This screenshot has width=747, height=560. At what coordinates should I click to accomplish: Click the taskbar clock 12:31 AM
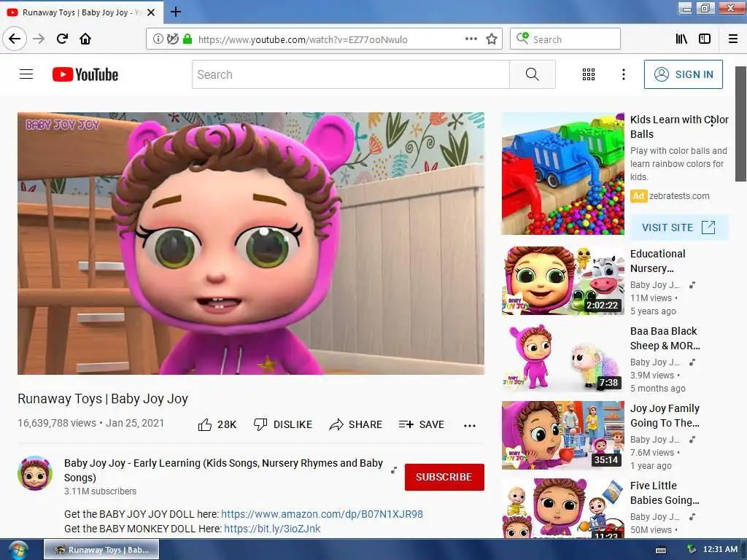pos(720,549)
